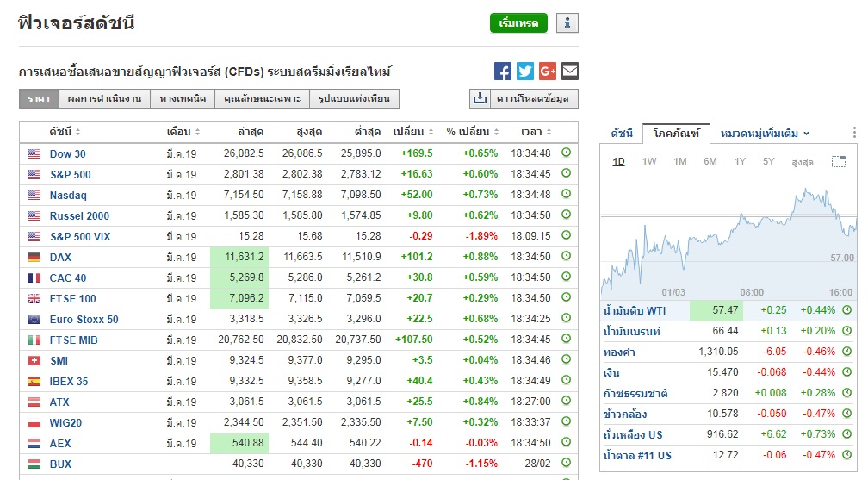The width and height of the screenshot is (868, 480).
Task: Share page via Facebook icon
Action: point(503,71)
